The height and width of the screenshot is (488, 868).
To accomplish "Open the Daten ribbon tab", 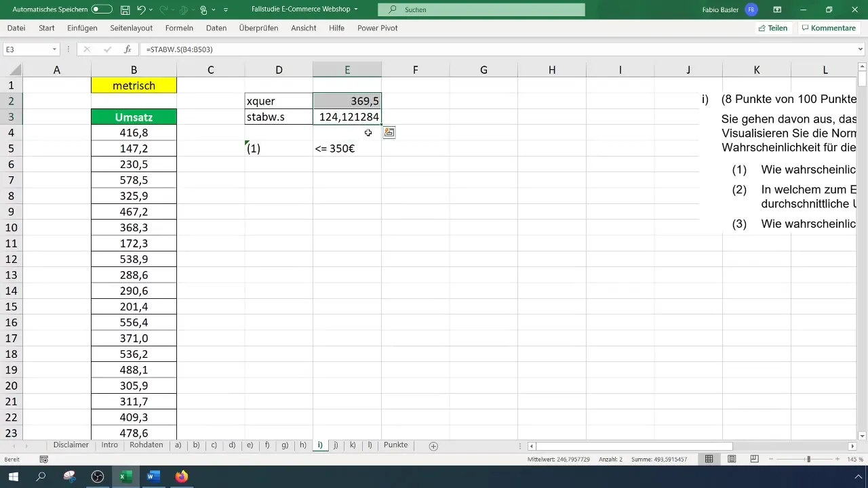I will (216, 28).
